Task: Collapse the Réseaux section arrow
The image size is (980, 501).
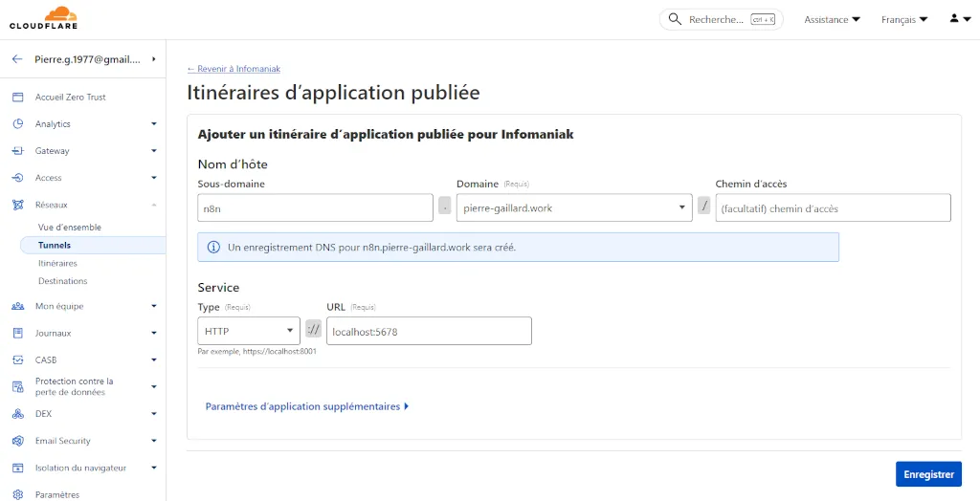Action: click(x=154, y=205)
